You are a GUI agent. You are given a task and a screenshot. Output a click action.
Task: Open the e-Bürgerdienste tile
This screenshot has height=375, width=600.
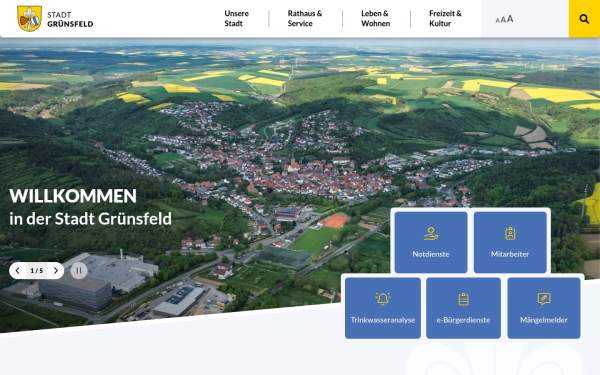pos(463,308)
